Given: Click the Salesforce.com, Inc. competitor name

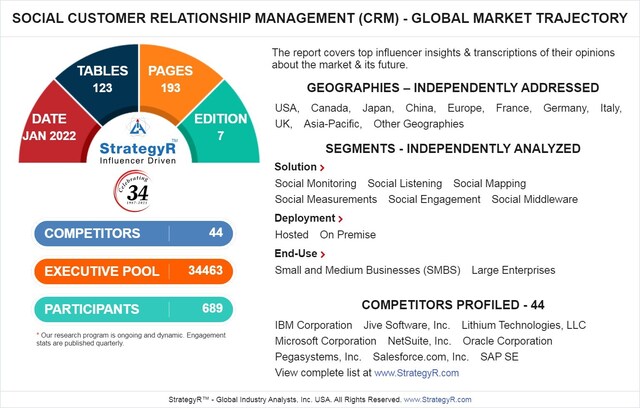Looking at the screenshot, I should click(420, 357).
